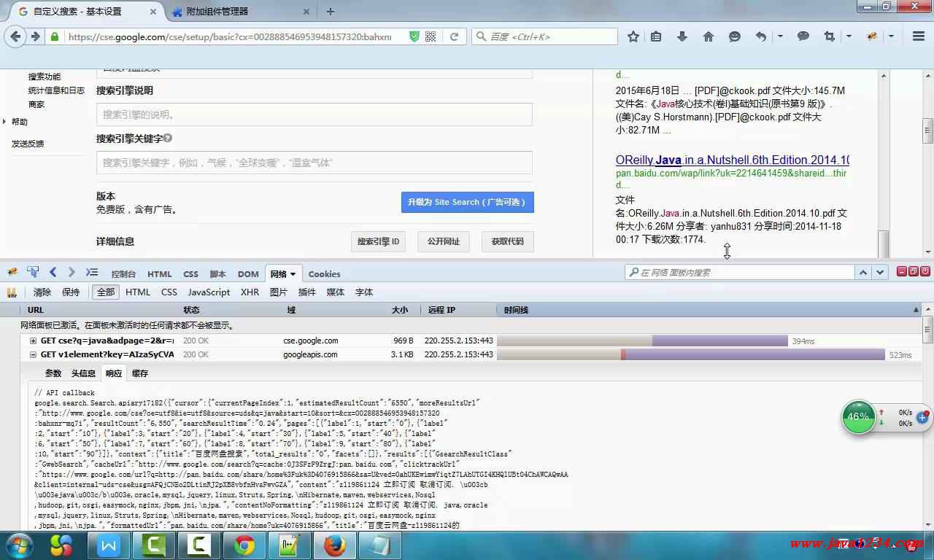Go to the home page icon
The width and height of the screenshot is (934, 560).
pos(708,36)
